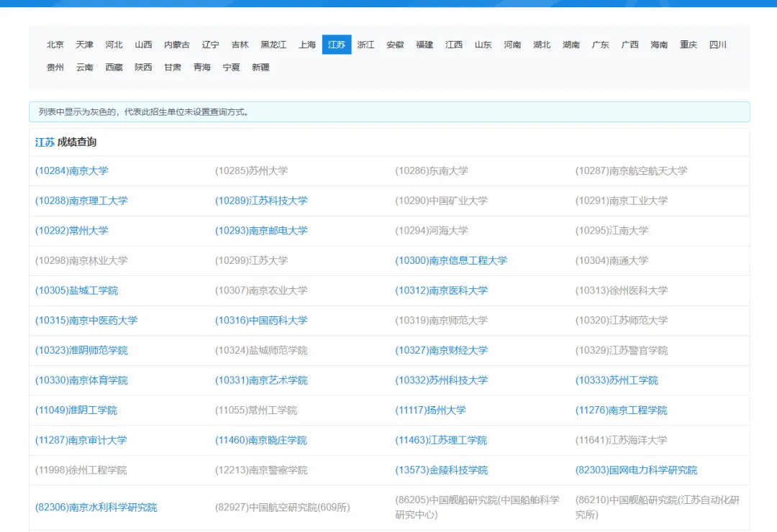Select the 天津 province tab
777x532 pixels.
pyautogui.click(x=84, y=45)
